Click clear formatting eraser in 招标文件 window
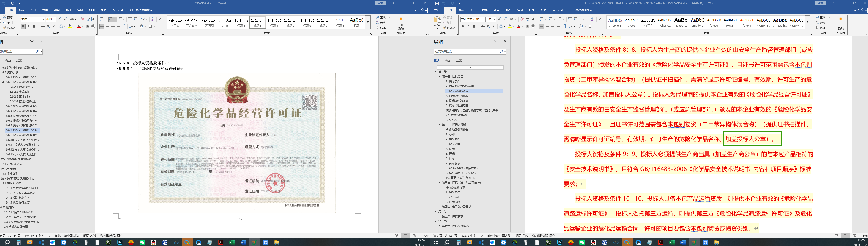The width and height of the screenshot is (868, 246). pos(522,19)
